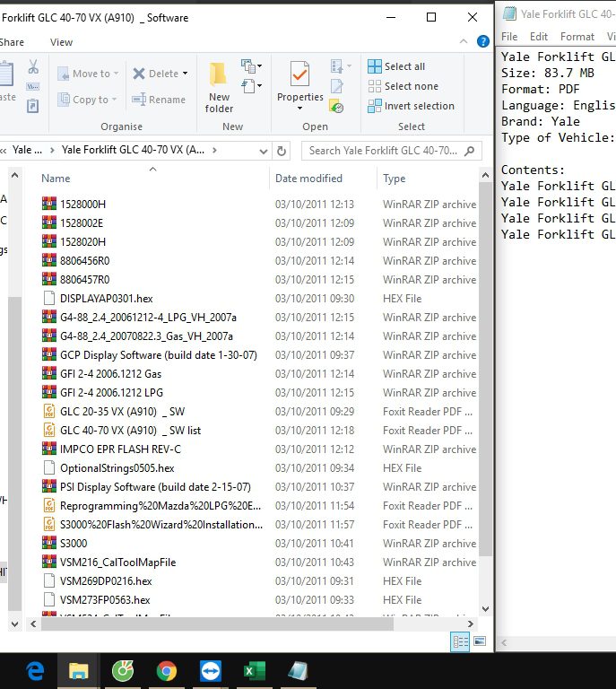Click the file icon of DISPLAYAP0301.hex
Image resolution: width=616 pixels, height=689 pixels.
click(49, 298)
